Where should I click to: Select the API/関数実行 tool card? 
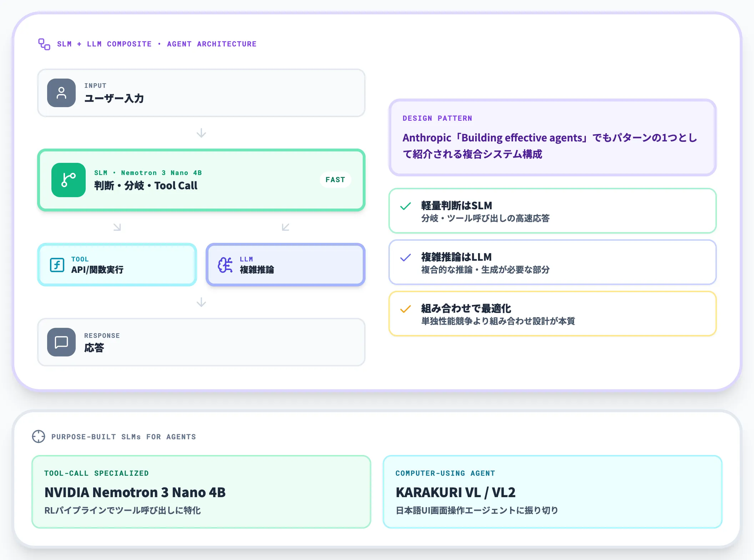click(x=117, y=265)
